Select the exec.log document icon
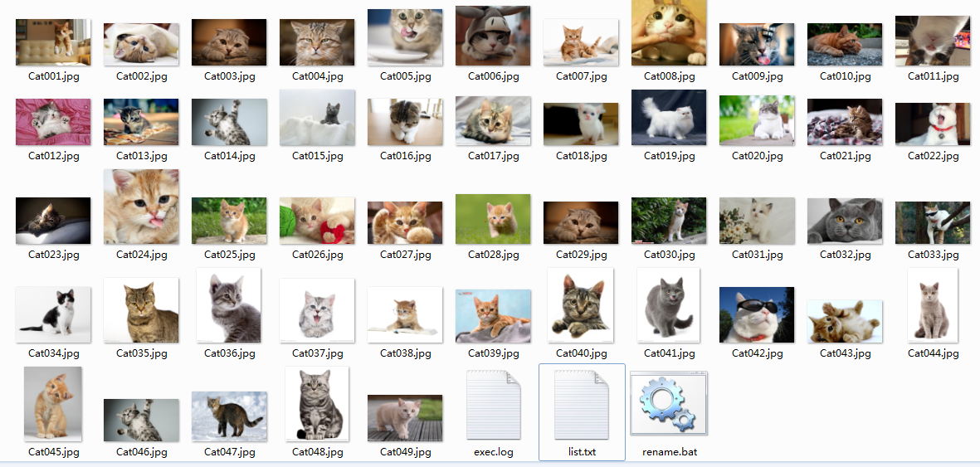This screenshot has width=980, height=467. pos(494,405)
